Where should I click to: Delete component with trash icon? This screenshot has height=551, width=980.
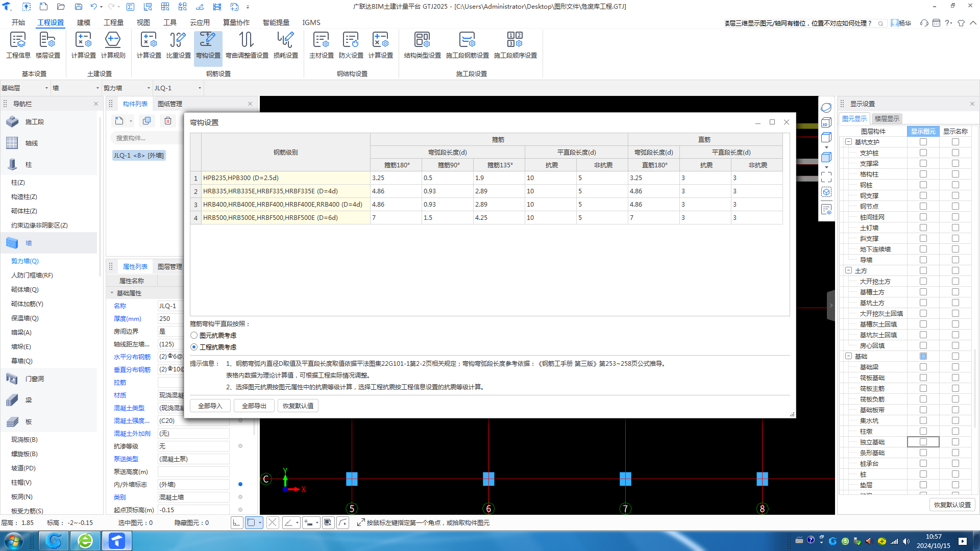click(167, 121)
